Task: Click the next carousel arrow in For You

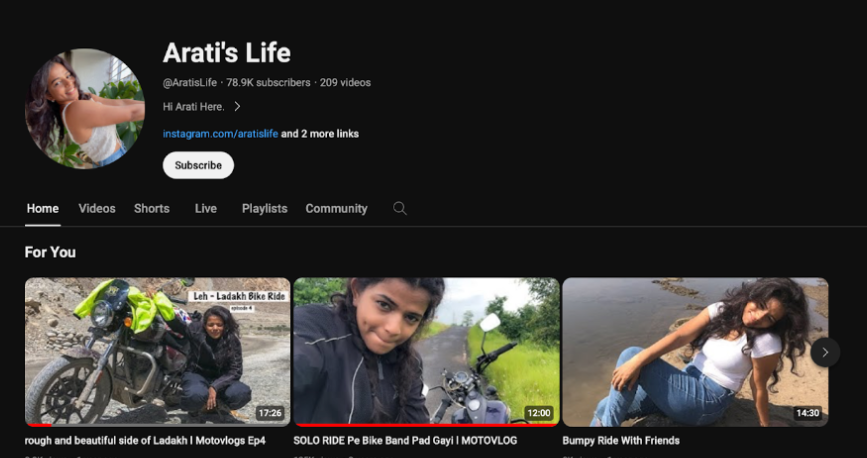Action: coord(825,352)
